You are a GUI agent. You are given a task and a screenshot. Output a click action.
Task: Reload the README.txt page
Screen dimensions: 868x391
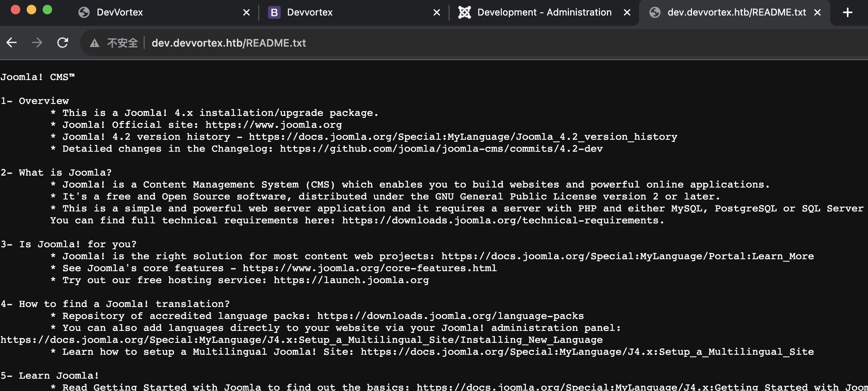(63, 43)
